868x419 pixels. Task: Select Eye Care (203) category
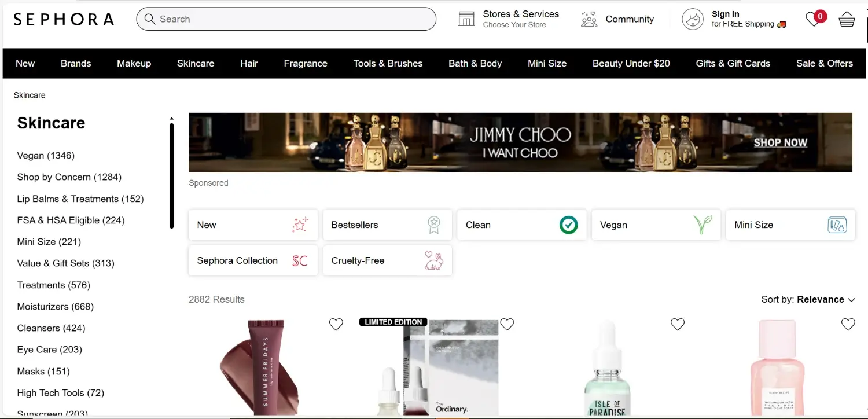(49, 349)
